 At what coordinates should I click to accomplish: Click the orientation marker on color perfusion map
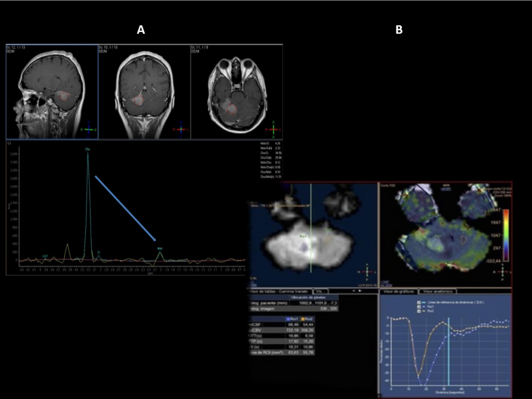click(502, 271)
